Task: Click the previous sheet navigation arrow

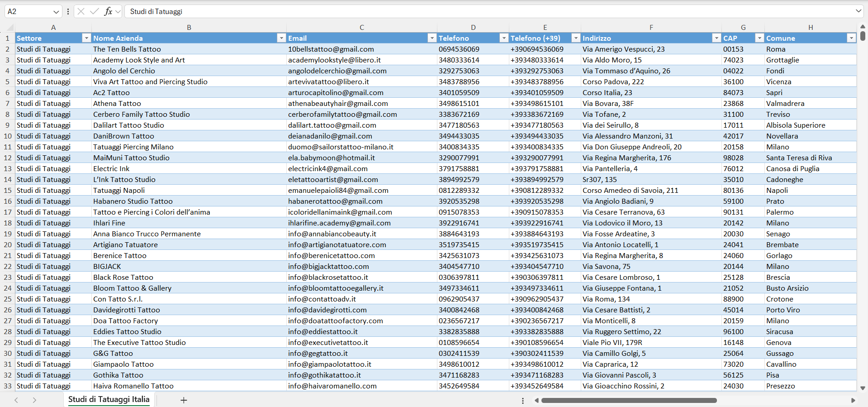Action: point(16,400)
